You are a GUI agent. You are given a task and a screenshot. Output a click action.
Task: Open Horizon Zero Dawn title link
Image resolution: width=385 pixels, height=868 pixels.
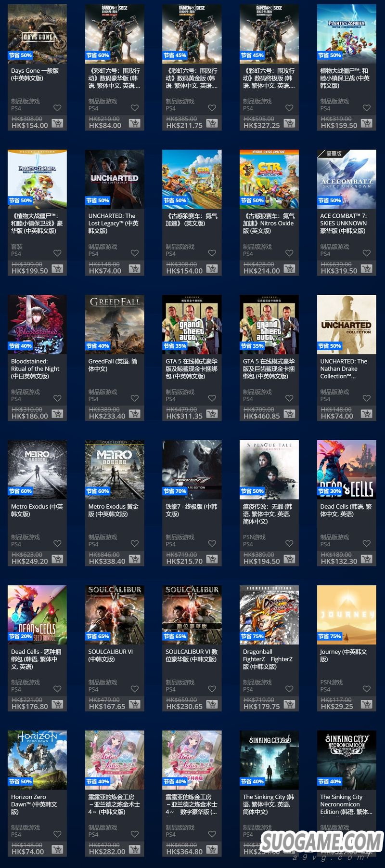pos(34,804)
